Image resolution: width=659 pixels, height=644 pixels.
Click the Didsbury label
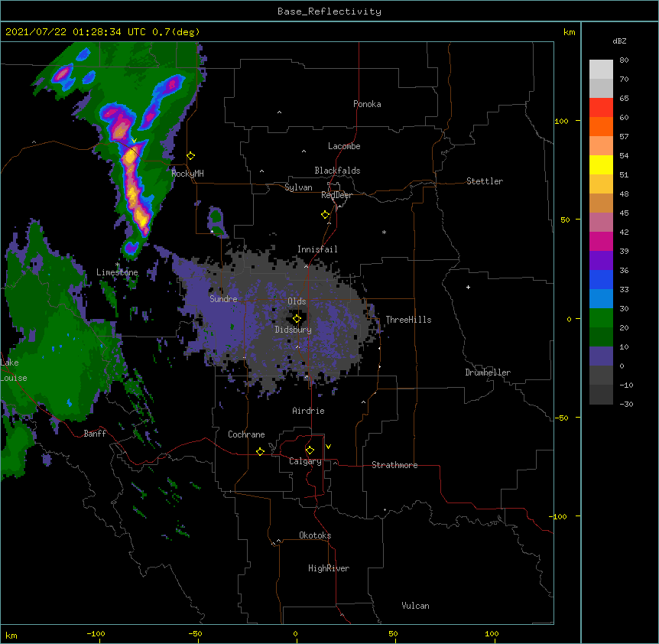[293, 330]
